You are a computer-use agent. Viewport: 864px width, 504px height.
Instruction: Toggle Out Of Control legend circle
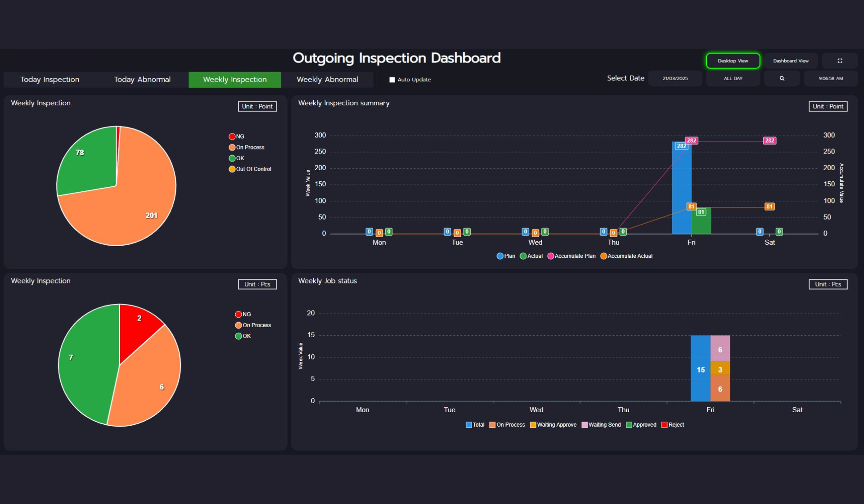pyautogui.click(x=232, y=169)
